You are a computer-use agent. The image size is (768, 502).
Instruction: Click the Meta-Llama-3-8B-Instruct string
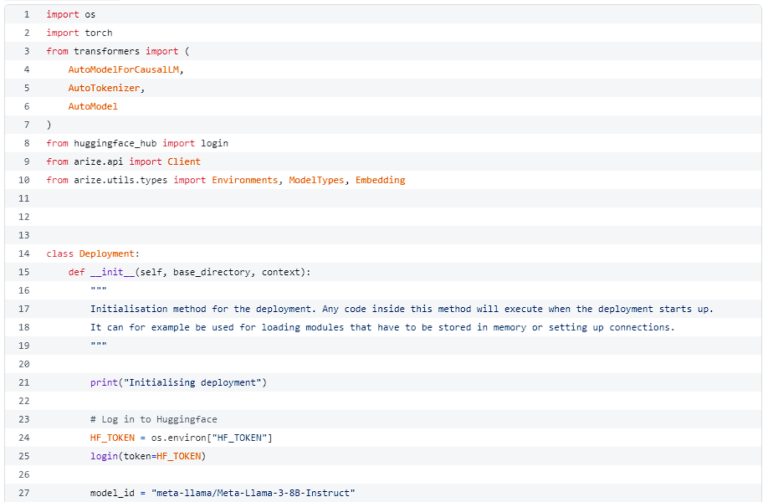tap(253, 493)
